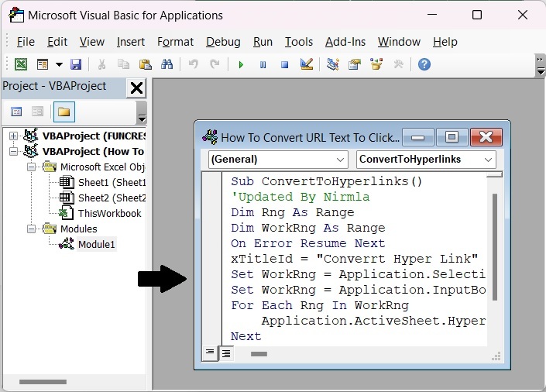This screenshot has width=546, height=392.
Task: Select Sheet1 in project tree
Action: pyautogui.click(x=112, y=182)
